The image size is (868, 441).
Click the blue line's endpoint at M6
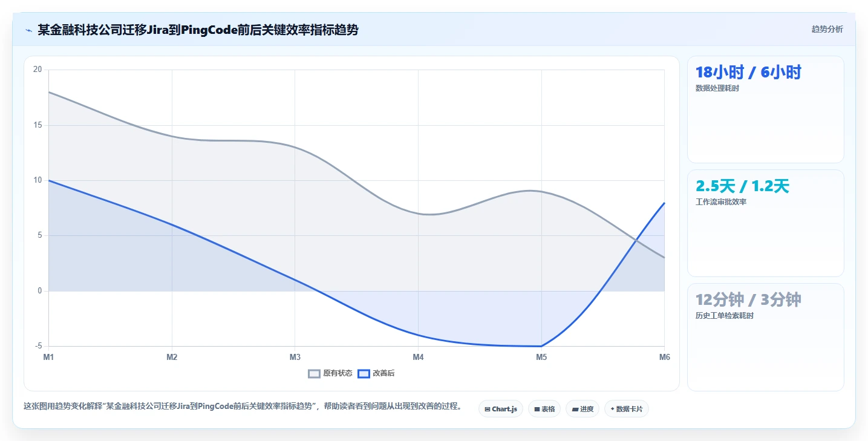(664, 203)
